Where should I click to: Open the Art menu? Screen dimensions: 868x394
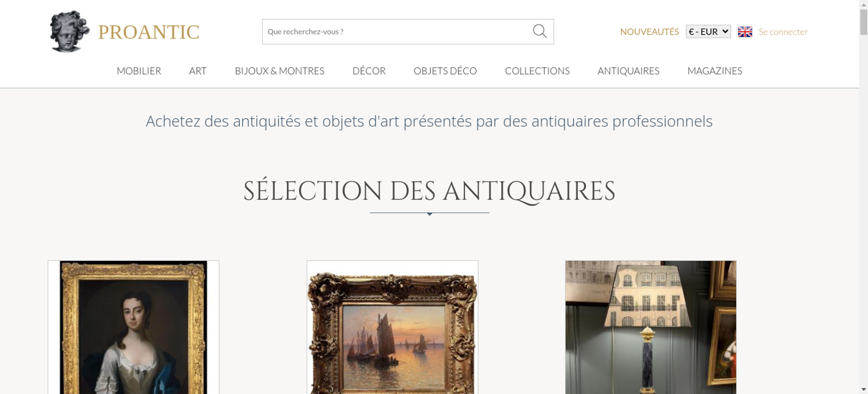click(198, 71)
